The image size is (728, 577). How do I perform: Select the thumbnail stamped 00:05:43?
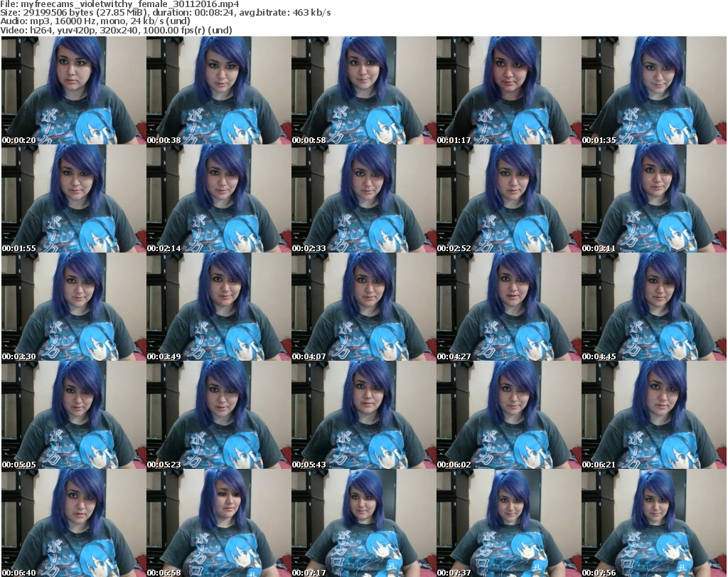tap(363, 415)
